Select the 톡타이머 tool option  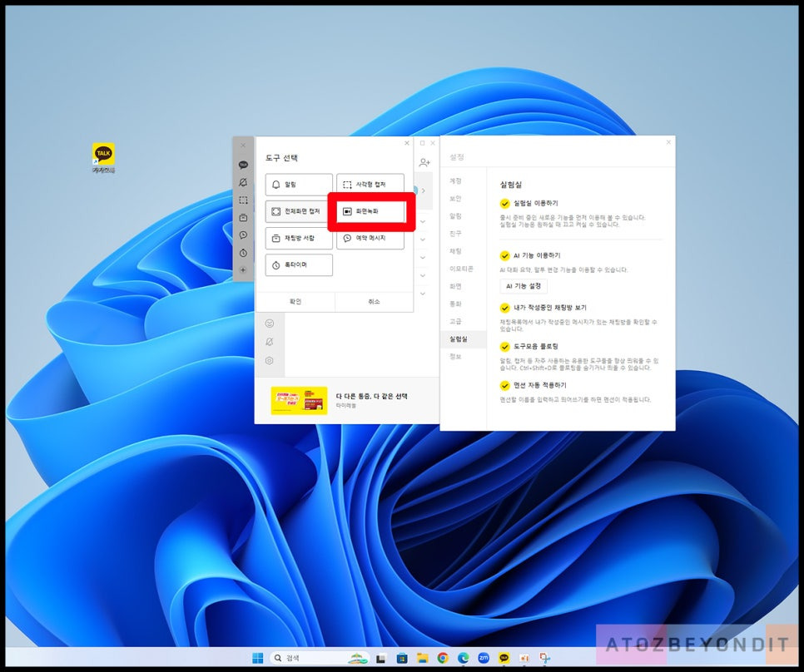click(299, 264)
